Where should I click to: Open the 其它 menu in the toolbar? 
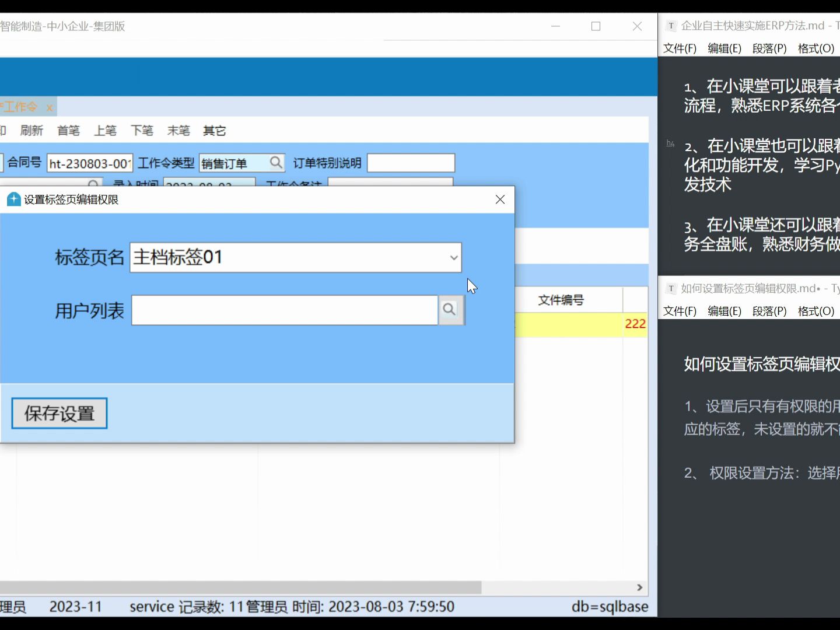(x=213, y=130)
